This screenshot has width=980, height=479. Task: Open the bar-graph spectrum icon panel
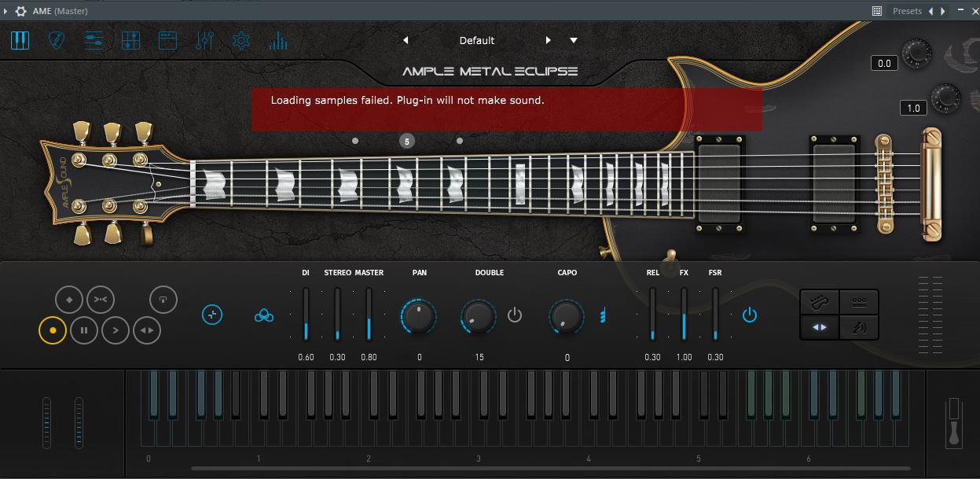coord(277,40)
